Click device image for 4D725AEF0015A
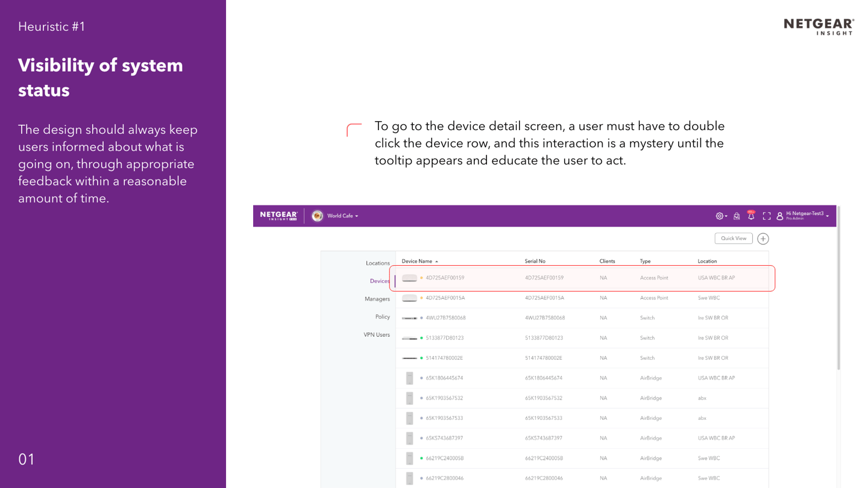Viewport: 868px width, 488px height. point(409,298)
